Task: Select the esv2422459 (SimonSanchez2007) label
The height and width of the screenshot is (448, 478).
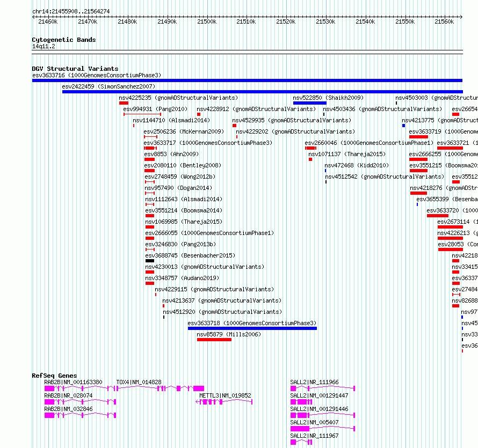Action: [x=108, y=86]
